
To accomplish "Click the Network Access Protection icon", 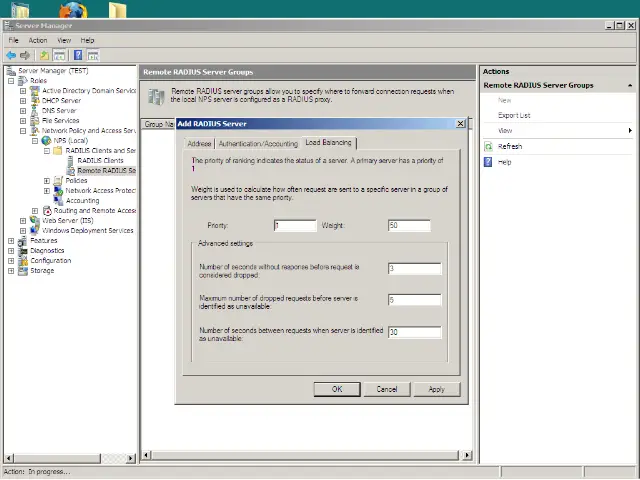I will (x=58, y=191).
